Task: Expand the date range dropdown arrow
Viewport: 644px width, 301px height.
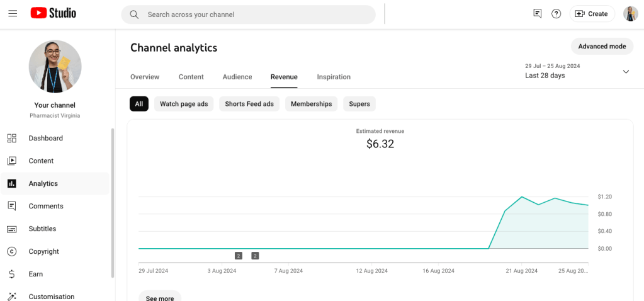Action: [626, 71]
